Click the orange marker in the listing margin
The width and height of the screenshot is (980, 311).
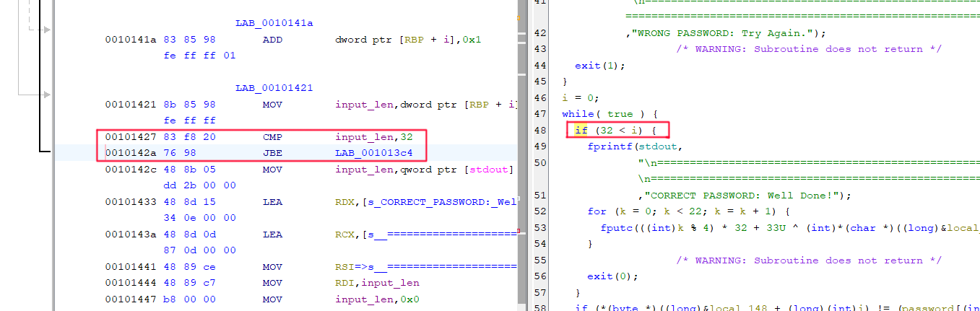(519, 35)
